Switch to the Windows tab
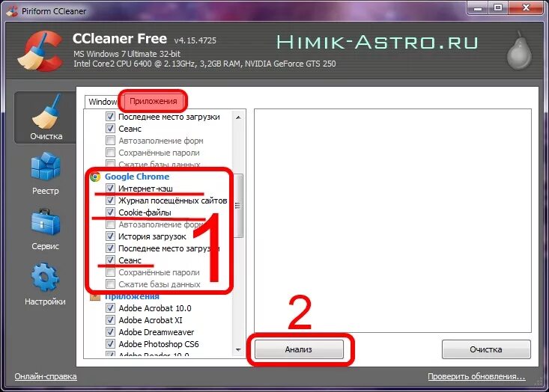The height and width of the screenshot is (392, 549). click(103, 102)
